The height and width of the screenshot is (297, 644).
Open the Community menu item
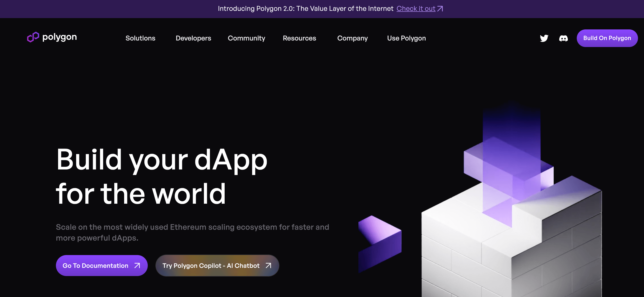[246, 38]
